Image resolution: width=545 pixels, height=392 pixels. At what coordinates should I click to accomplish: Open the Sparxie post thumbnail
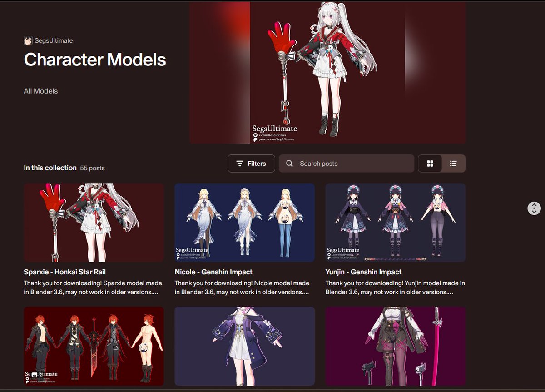94,223
